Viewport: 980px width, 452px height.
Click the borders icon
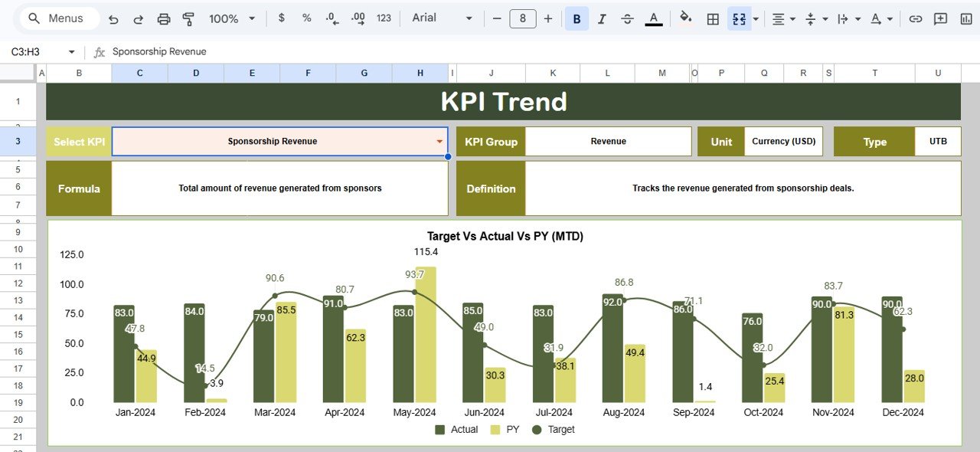pyautogui.click(x=712, y=18)
